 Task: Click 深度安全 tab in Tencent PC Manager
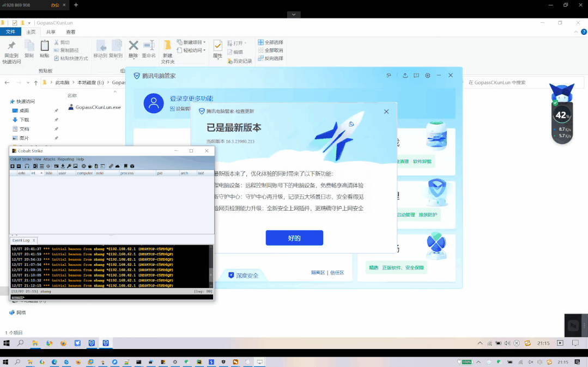click(x=244, y=276)
